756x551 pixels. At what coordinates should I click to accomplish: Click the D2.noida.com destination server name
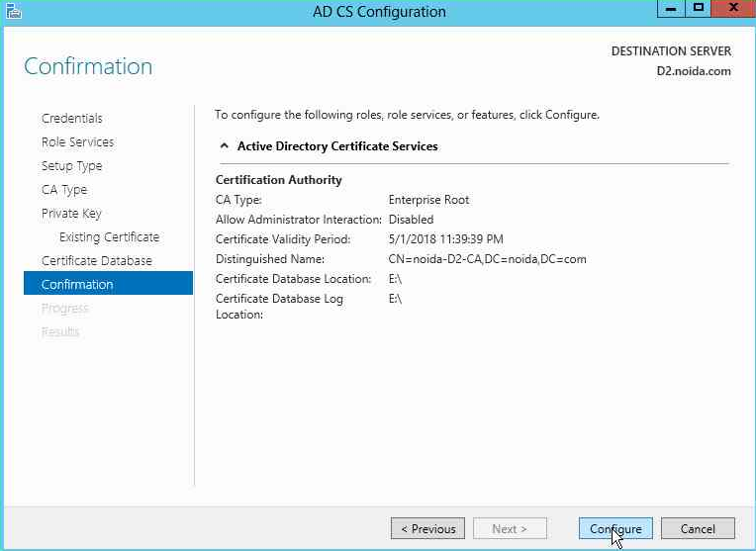(694, 71)
